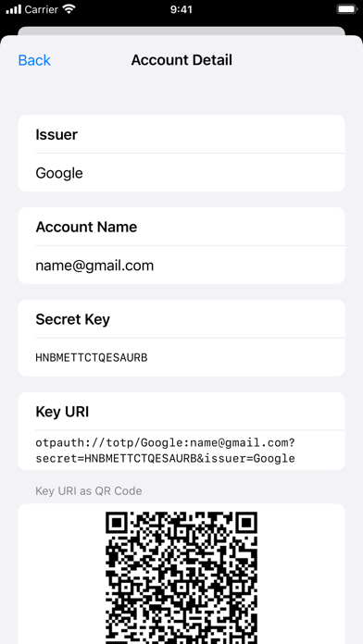Viewport: 363px width, 644px height.
Task: Tap the Wi-Fi status bar icon
Action: pos(70,9)
